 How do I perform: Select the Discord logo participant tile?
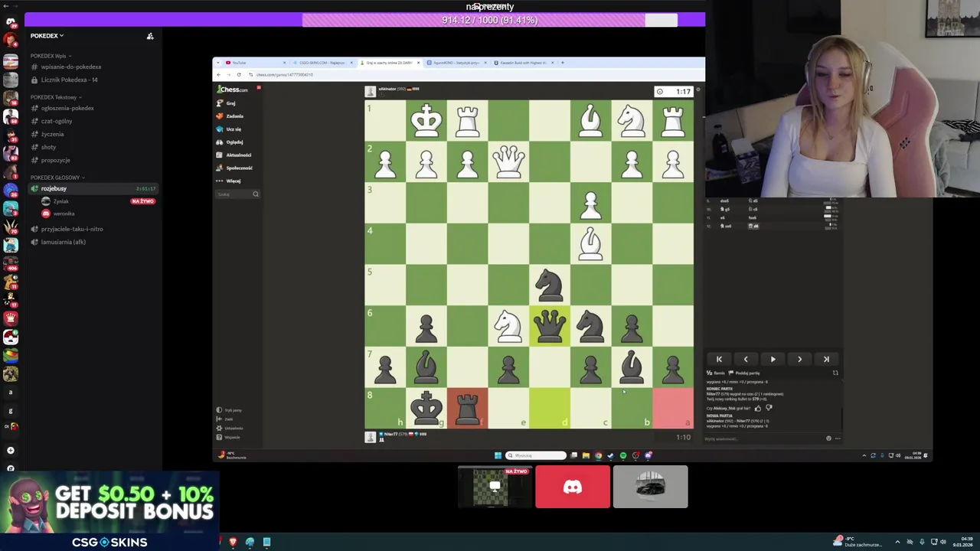point(573,487)
